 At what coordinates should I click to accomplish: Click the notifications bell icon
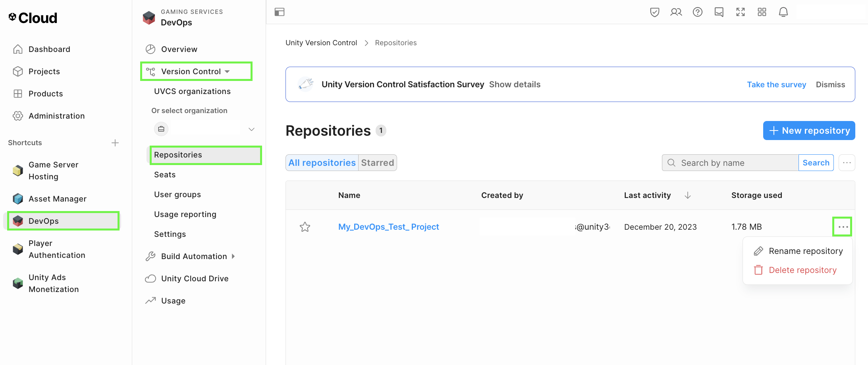(783, 12)
